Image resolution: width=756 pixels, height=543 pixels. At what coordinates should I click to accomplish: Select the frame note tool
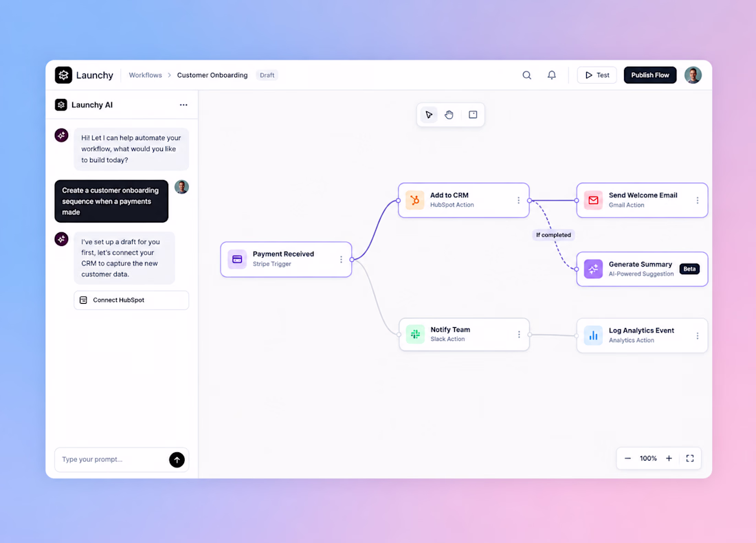473,115
